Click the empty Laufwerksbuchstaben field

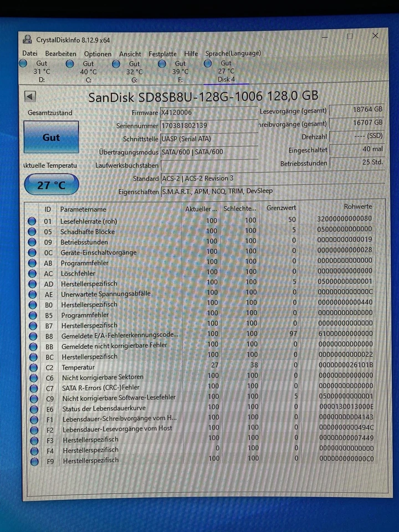(209, 165)
